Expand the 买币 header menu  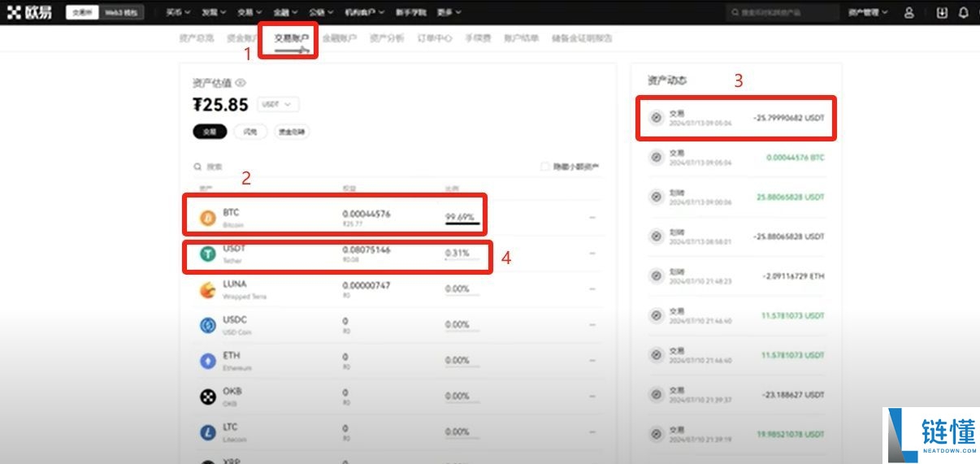point(178,13)
